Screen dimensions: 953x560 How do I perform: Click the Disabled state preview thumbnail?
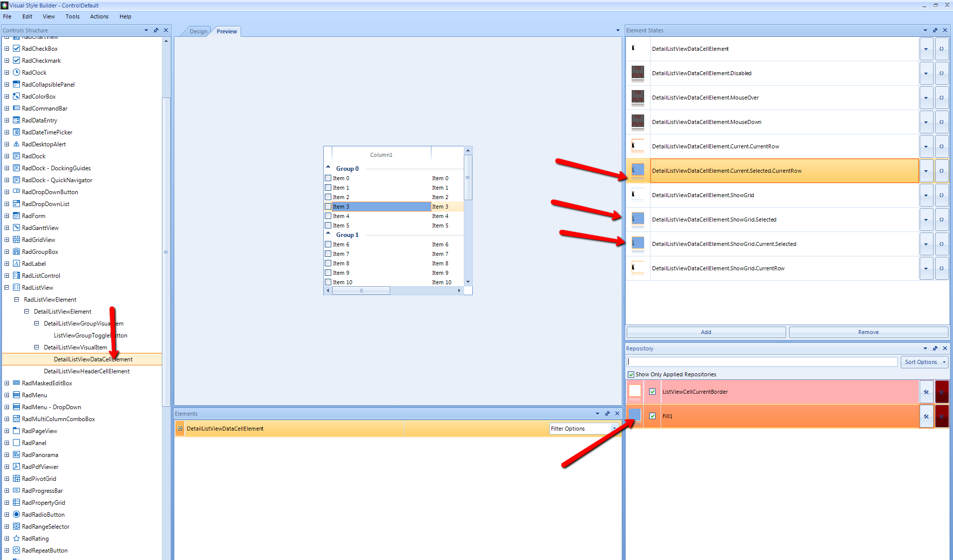pos(638,73)
